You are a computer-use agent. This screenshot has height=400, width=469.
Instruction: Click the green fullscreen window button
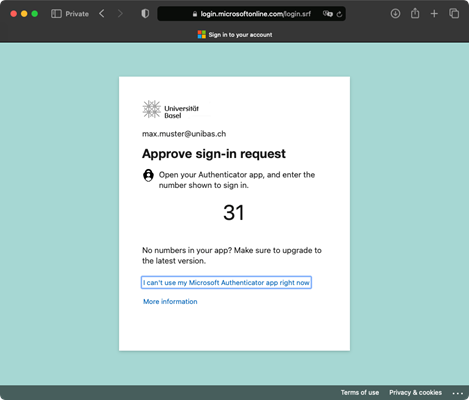(x=35, y=14)
